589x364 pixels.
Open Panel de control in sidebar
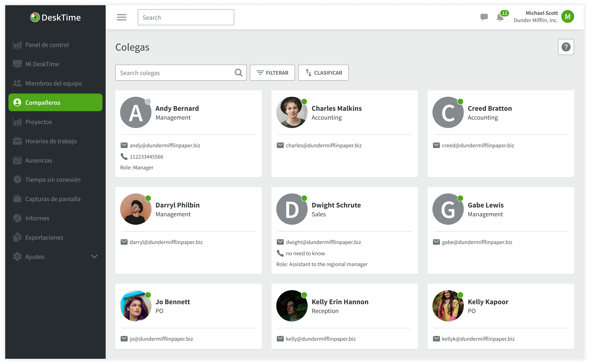(x=55, y=45)
